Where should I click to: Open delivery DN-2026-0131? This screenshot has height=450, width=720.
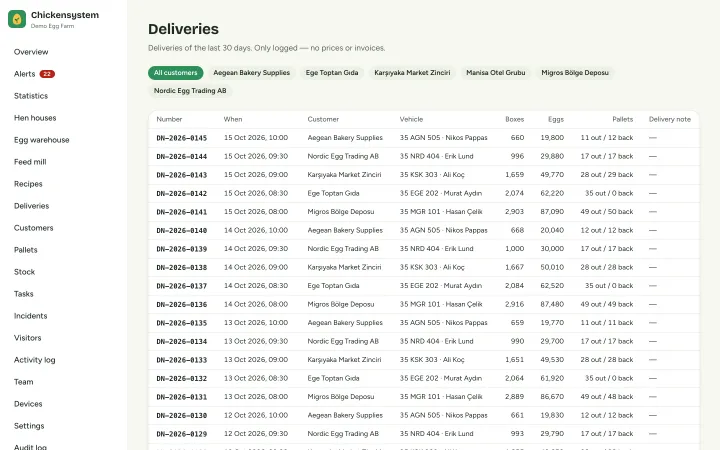(x=182, y=397)
